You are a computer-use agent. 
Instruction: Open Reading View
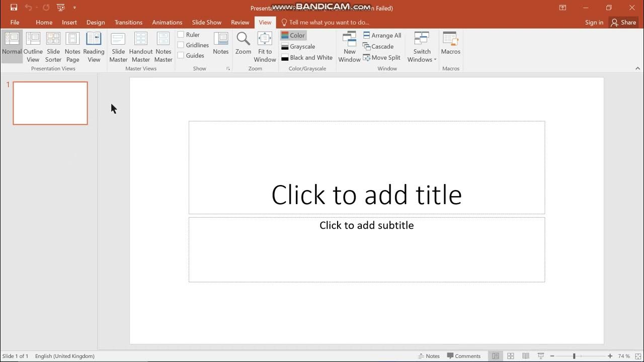point(94,46)
